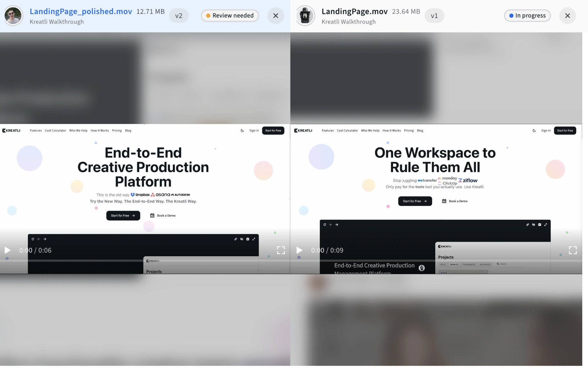Unmute the audio in the v2 video
The image size is (588, 370).
pyautogui.click(x=241, y=239)
